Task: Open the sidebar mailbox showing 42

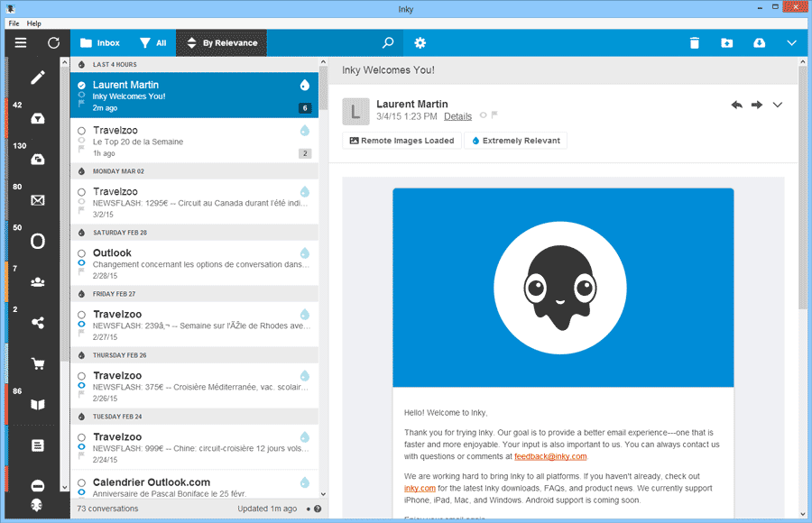Action: click(38, 119)
